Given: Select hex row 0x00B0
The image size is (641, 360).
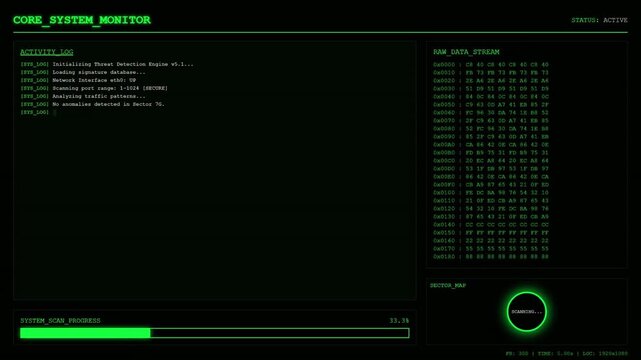Looking at the screenshot, I should click(x=491, y=153).
